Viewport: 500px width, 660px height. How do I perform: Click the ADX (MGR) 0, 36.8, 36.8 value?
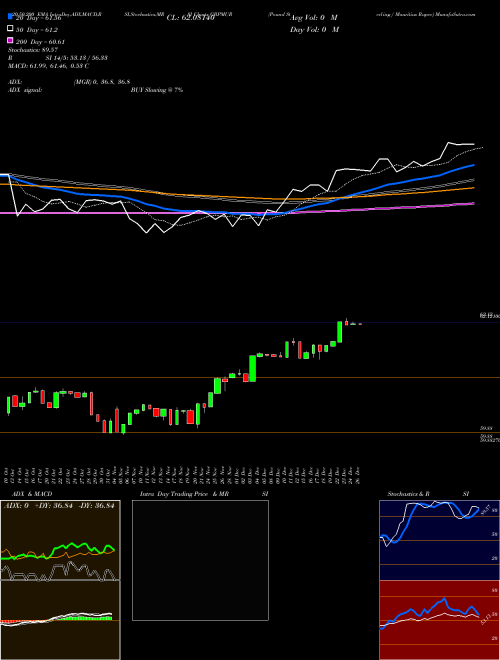[x=102, y=82]
